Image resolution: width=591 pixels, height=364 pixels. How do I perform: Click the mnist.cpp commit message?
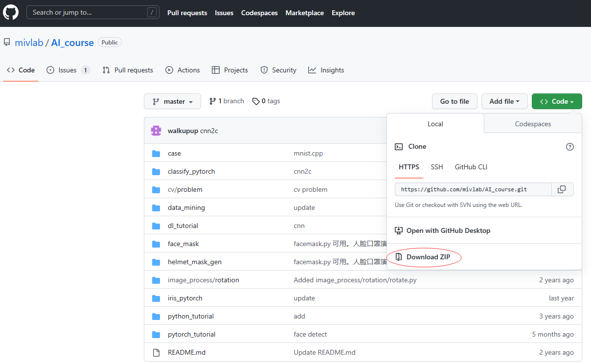click(308, 154)
